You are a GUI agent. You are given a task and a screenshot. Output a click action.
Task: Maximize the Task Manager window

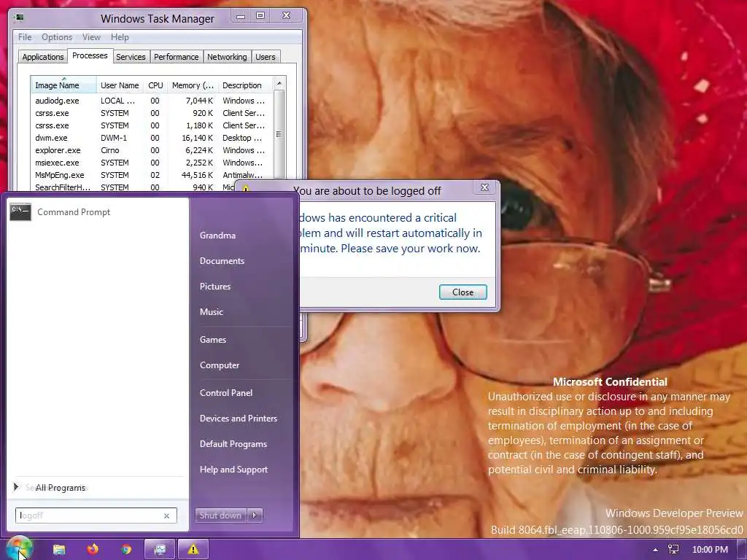[x=260, y=16]
